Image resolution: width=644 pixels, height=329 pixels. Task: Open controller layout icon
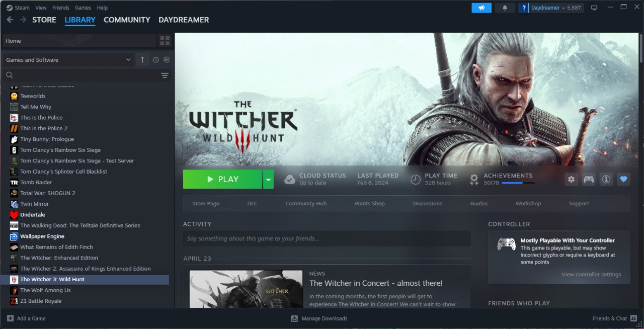[589, 179]
